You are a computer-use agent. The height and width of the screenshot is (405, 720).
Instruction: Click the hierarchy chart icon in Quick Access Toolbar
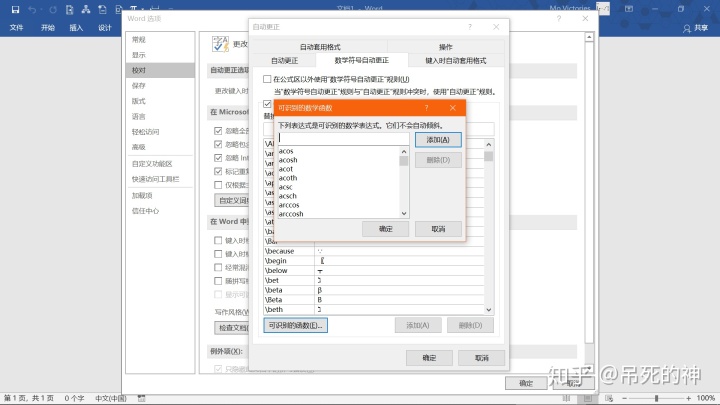click(85, 9)
